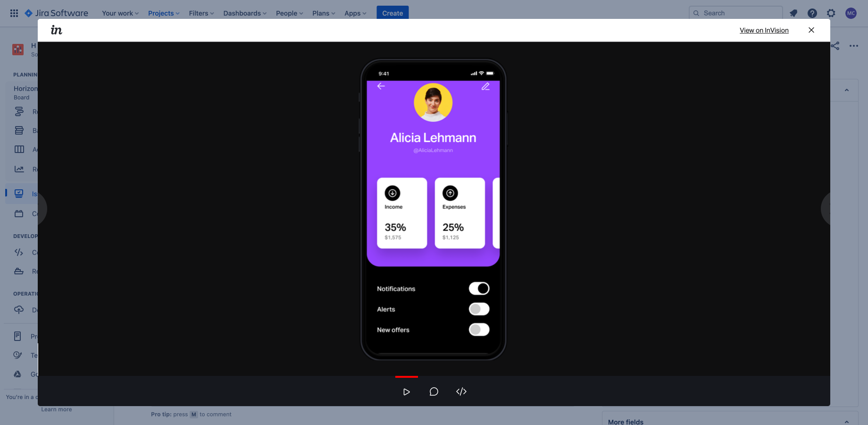Click the project avatar icon in sidebar
Screen dimensions: 868x425
pyautogui.click(x=18, y=49)
